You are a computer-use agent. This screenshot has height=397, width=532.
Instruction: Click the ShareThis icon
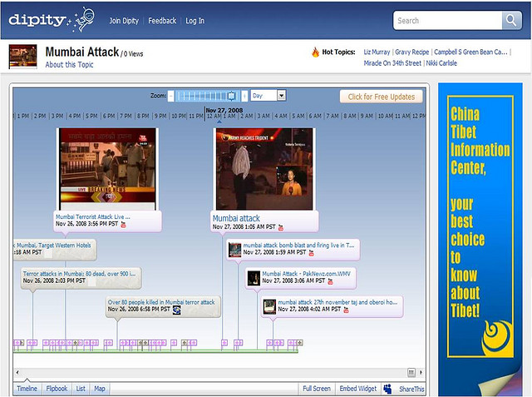point(387,389)
